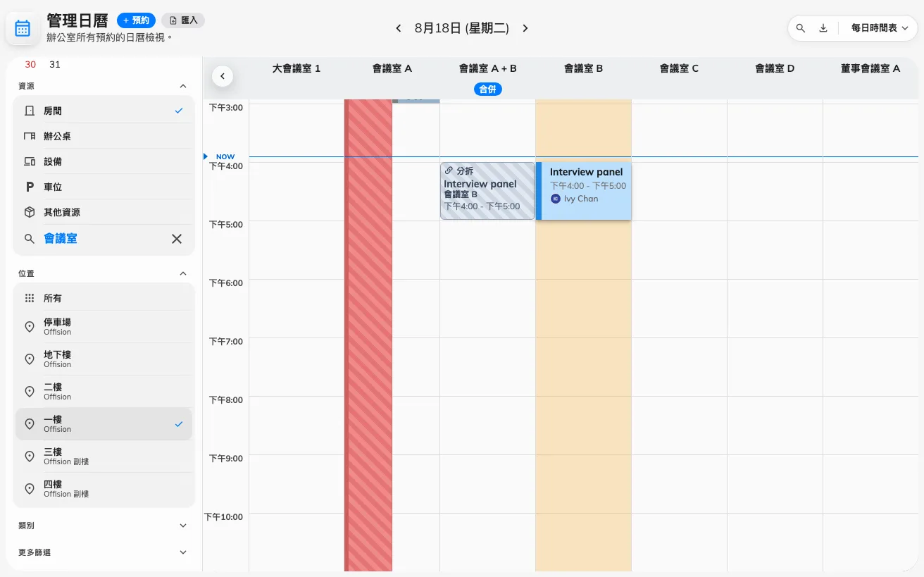924x577 pixels.
Task: Open the striped 分拆 Interview panel block
Action: 488,191
